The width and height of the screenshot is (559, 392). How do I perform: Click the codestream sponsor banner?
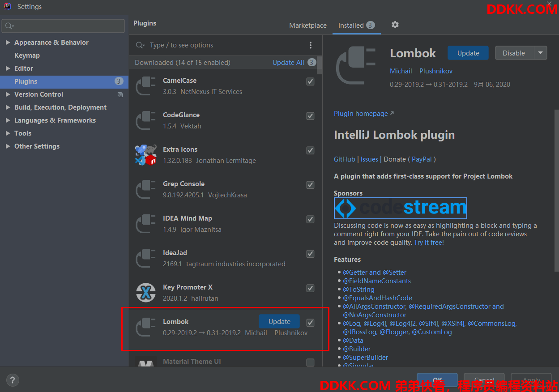(x=401, y=208)
